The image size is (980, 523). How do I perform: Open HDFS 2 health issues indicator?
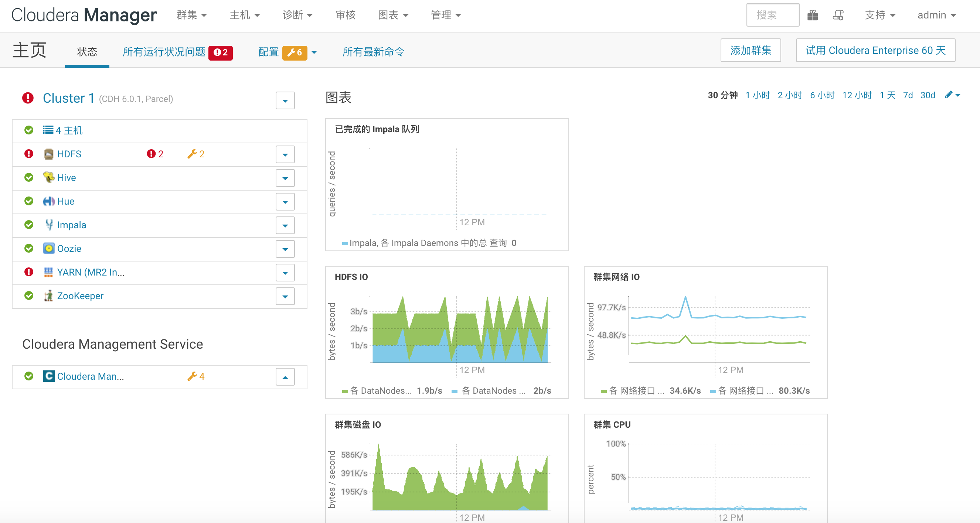[x=155, y=154]
